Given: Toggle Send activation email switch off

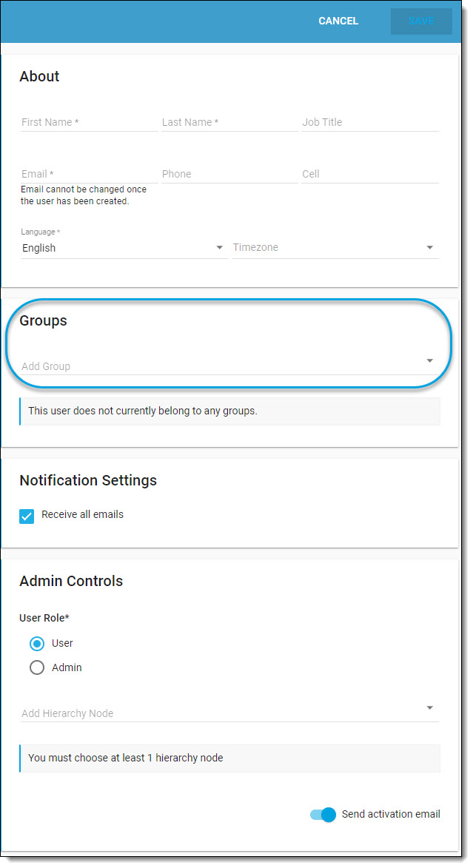Looking at the screenshot, I should (x=323, y=815).
